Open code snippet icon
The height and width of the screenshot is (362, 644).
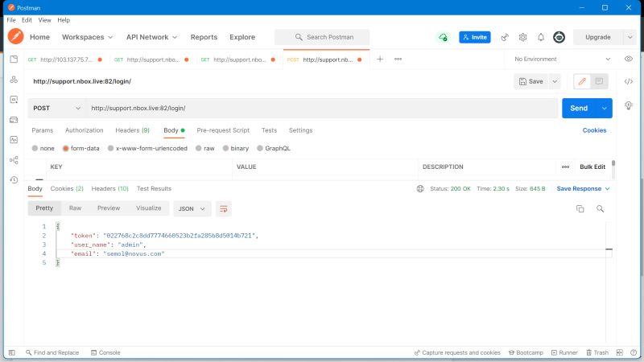point(629,81)
